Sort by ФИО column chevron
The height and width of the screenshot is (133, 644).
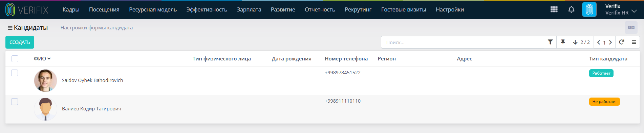click(49, 58)
